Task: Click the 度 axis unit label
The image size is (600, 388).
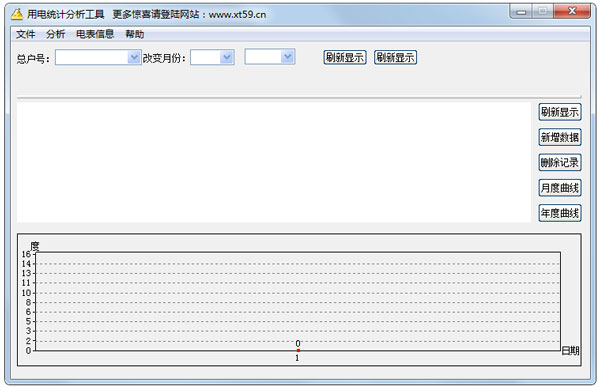Action: pyautogui.click(x=35, y=246)
